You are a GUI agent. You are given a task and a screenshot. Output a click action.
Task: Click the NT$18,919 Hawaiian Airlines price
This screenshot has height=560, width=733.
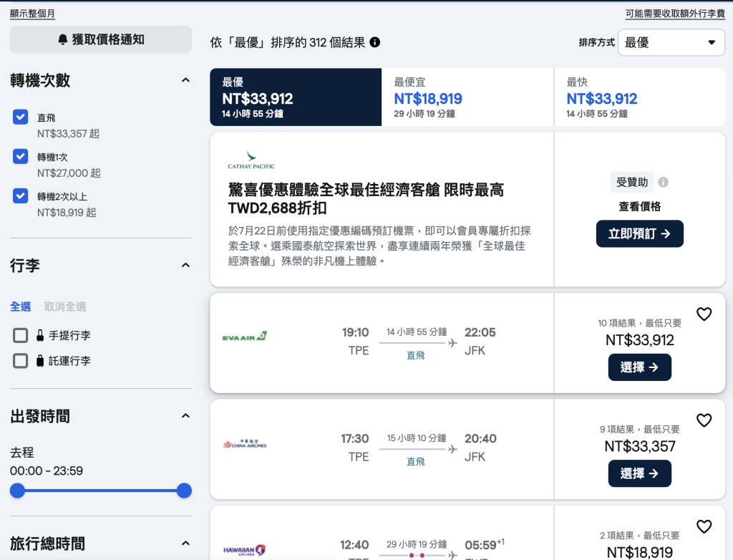[639, 552]
